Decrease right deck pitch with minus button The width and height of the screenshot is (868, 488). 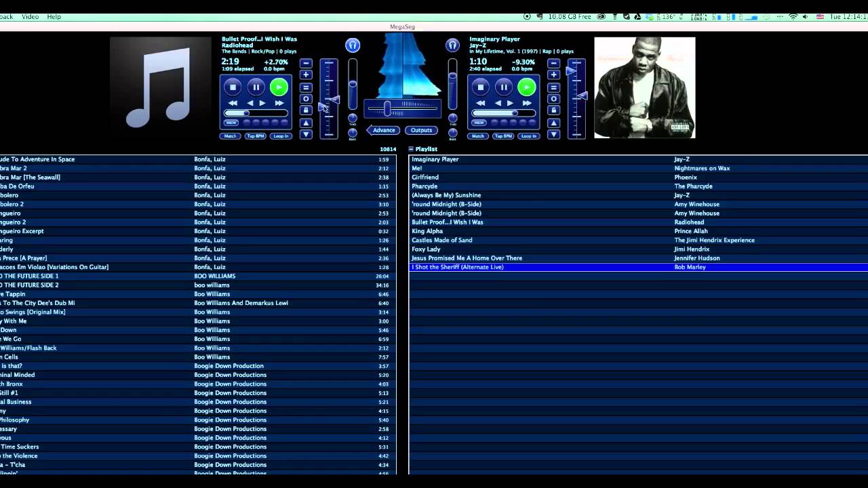(x=554, y=63)
